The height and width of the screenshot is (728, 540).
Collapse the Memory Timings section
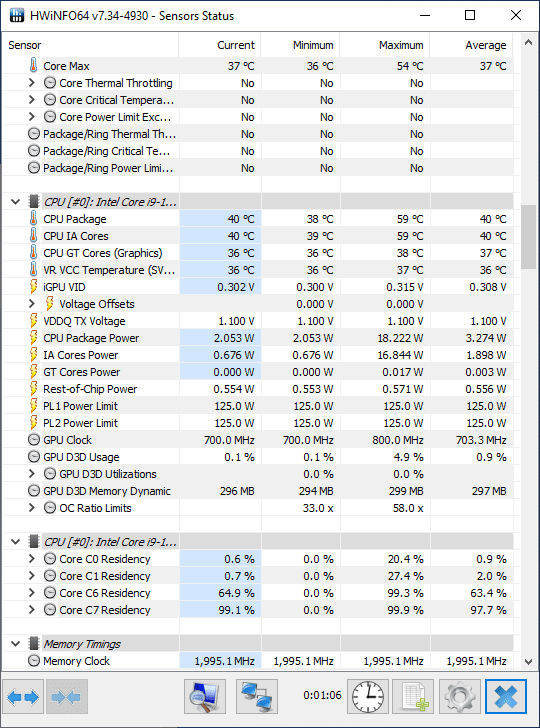15,644
